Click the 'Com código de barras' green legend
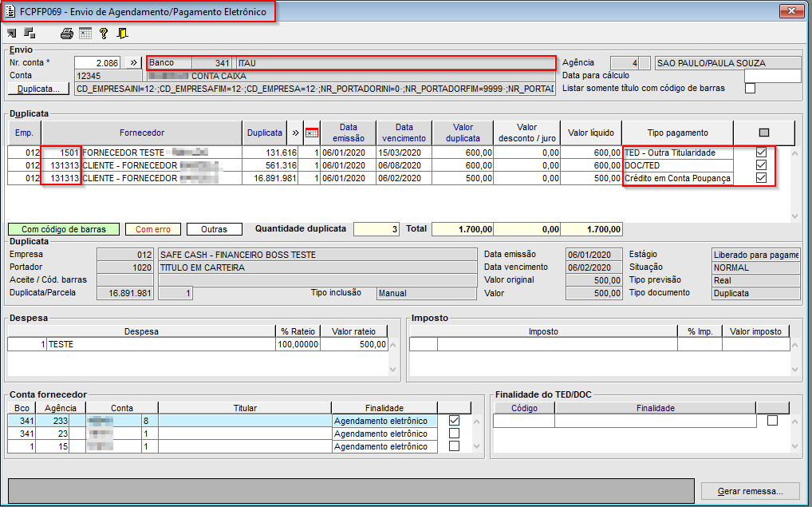 tap(64, 229)
